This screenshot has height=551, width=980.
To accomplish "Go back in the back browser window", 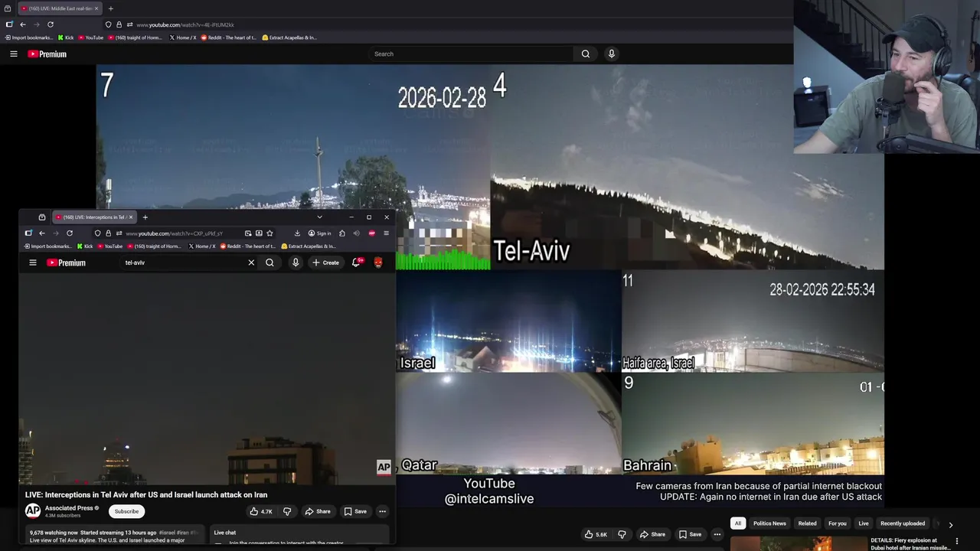I will pyautogui.click(x=23, y=24).
